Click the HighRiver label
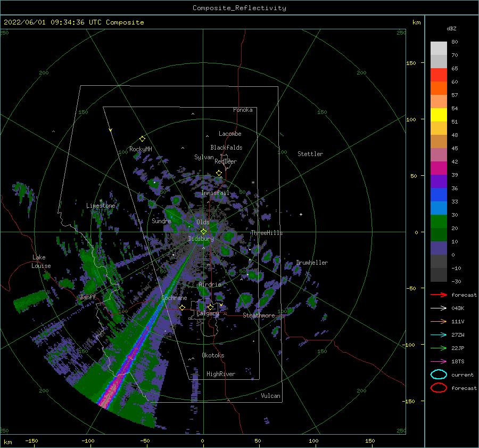 221,374
